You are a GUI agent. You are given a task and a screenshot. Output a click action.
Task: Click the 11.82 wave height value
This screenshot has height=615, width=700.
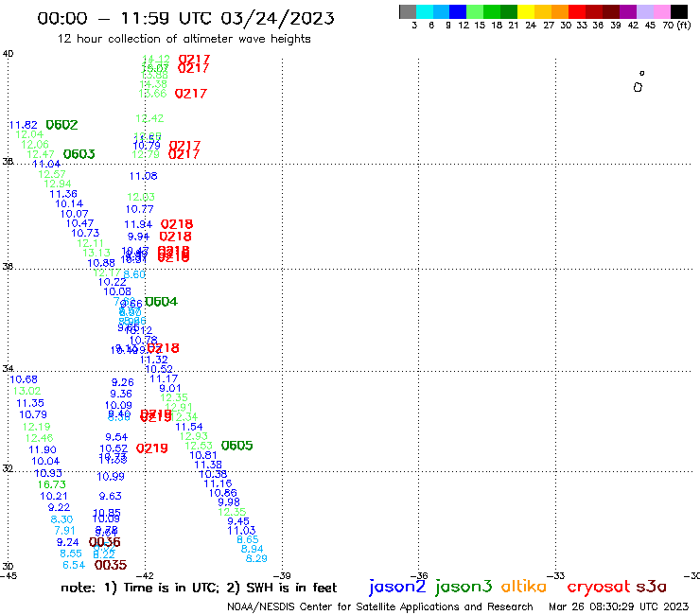pyautogui.click(x=24, y=125)
